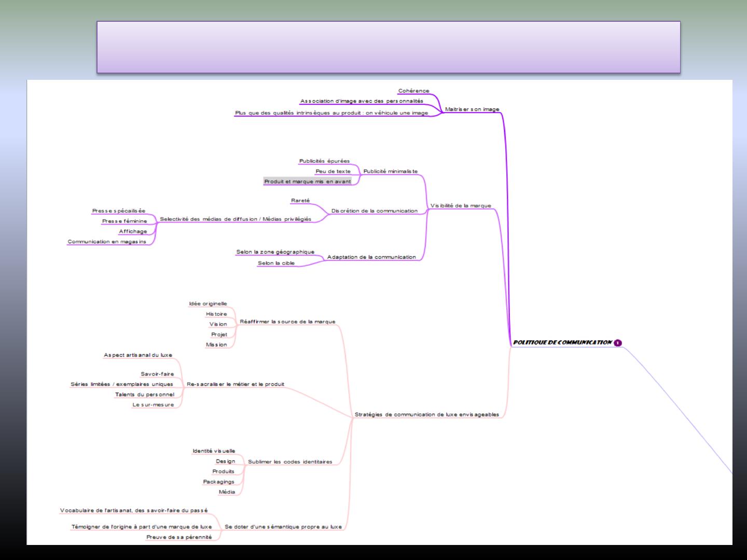Select the POLITIQUE DE COMMUNICATION root node
Screen dimensions: 747x560
[562, 343]
